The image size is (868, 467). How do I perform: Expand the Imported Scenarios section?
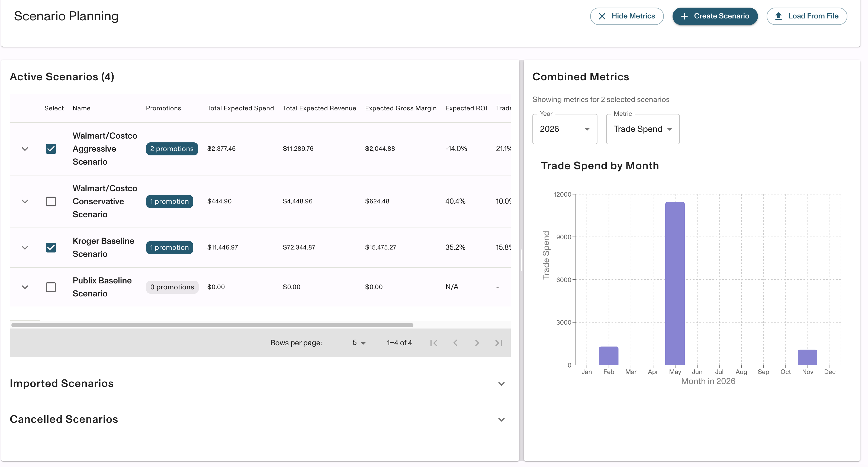[x=501, y=384]
